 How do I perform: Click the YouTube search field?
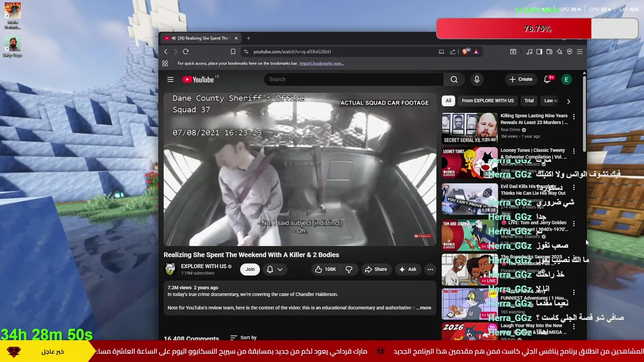(354, 79)
